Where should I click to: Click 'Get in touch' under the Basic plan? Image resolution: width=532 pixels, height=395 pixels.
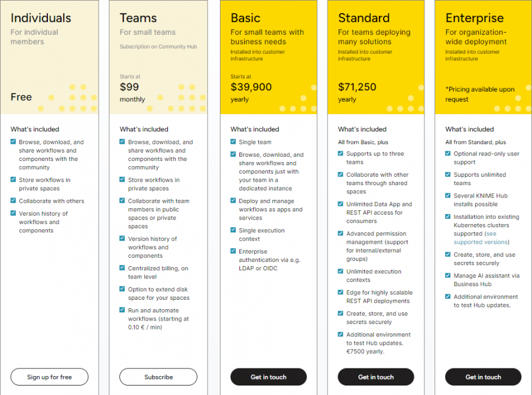point(268,377)
